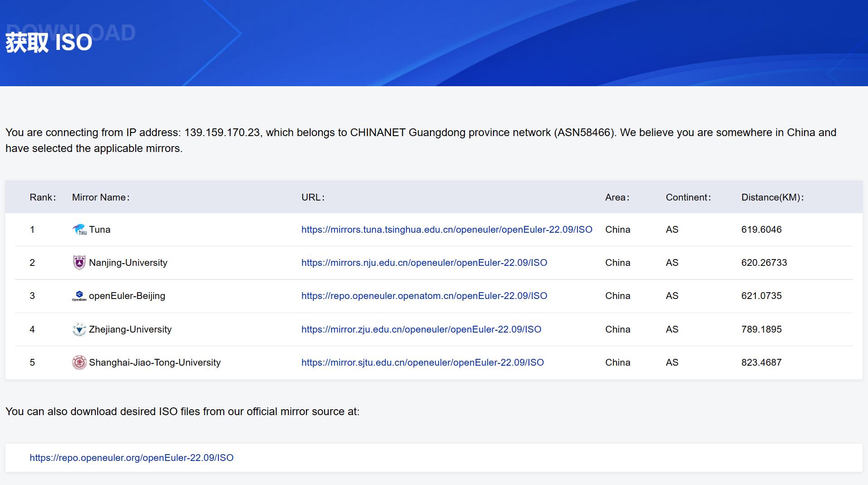Click the URL column header
Image resolution: width=868 pixels, height=485 pixels.
313,197
